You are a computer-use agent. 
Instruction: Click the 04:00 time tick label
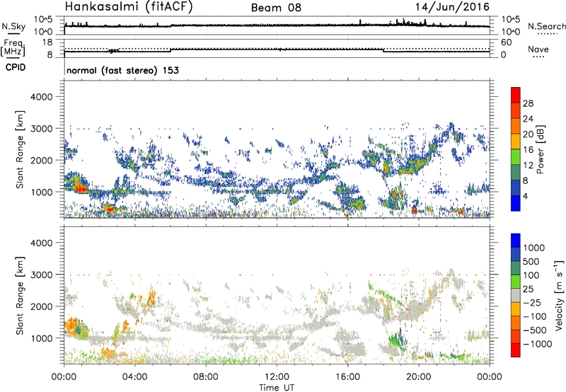click(134, 377)
